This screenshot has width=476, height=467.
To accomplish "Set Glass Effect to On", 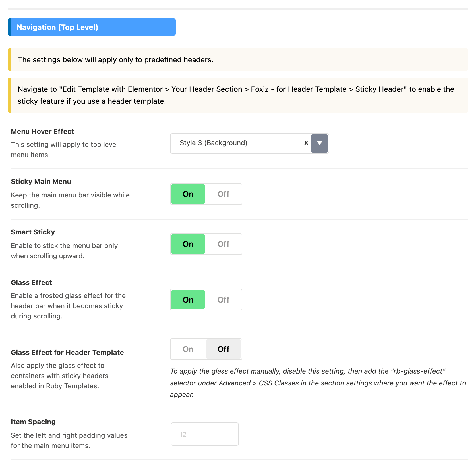I will (x=188, y=300).
